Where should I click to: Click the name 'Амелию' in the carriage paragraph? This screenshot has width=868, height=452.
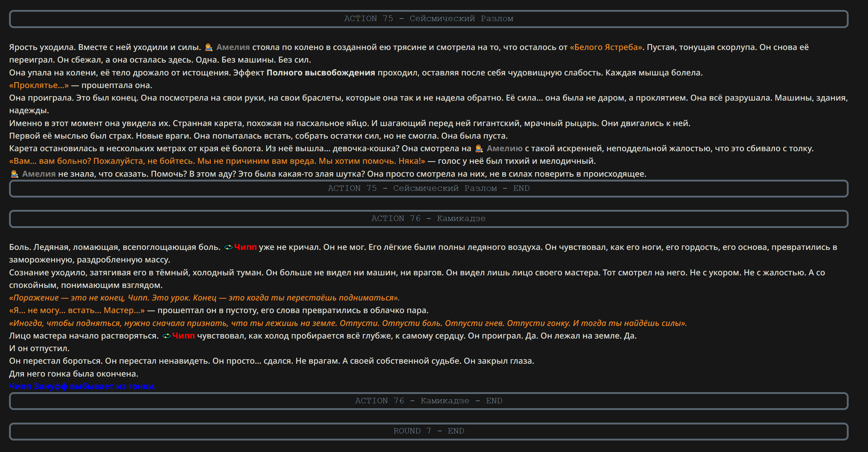pyautogui.click(x=505, y=149)
